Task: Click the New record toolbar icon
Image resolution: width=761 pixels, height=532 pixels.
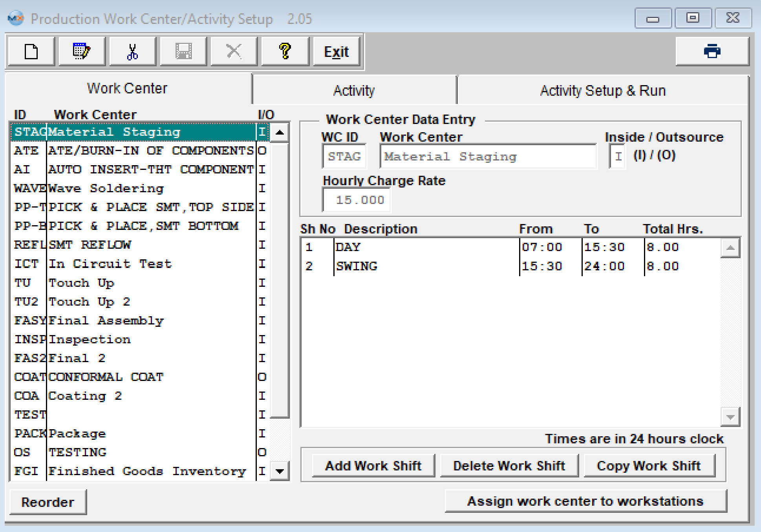Action: [x=31, y=51]
